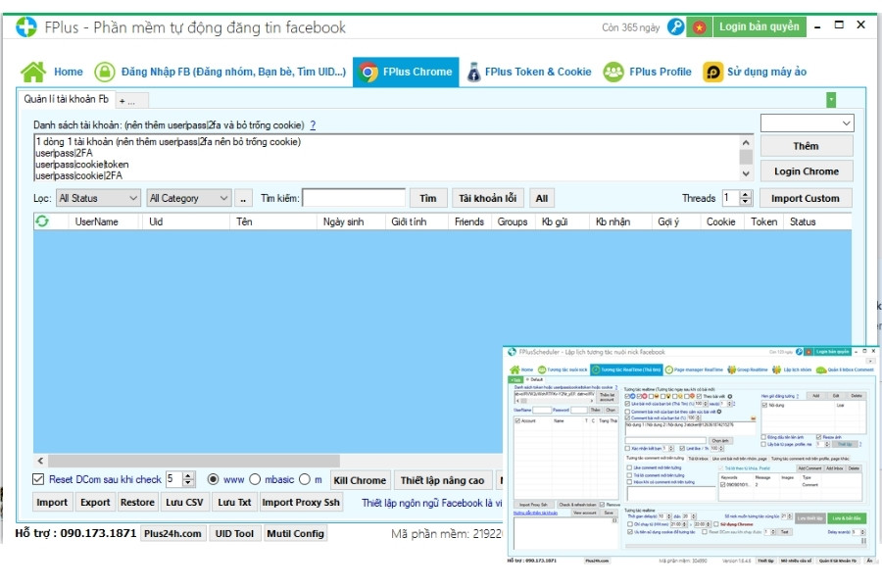Select the www radio option

click(x=214, y=479)
